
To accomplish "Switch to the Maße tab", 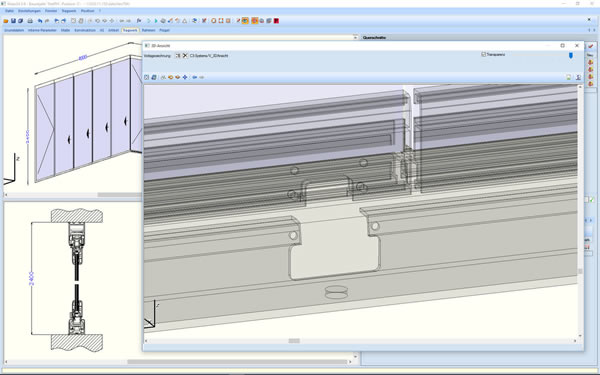I will [x=65, y=30].
